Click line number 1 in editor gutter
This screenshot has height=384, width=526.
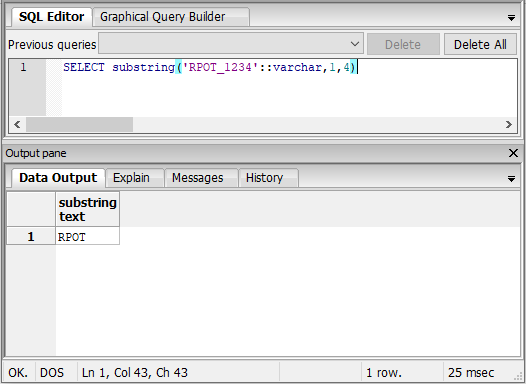click(x=23, y=67)
